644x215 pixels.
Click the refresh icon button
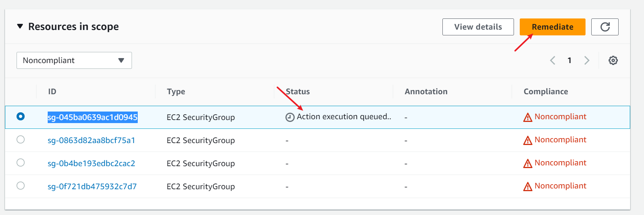point(605,27)
